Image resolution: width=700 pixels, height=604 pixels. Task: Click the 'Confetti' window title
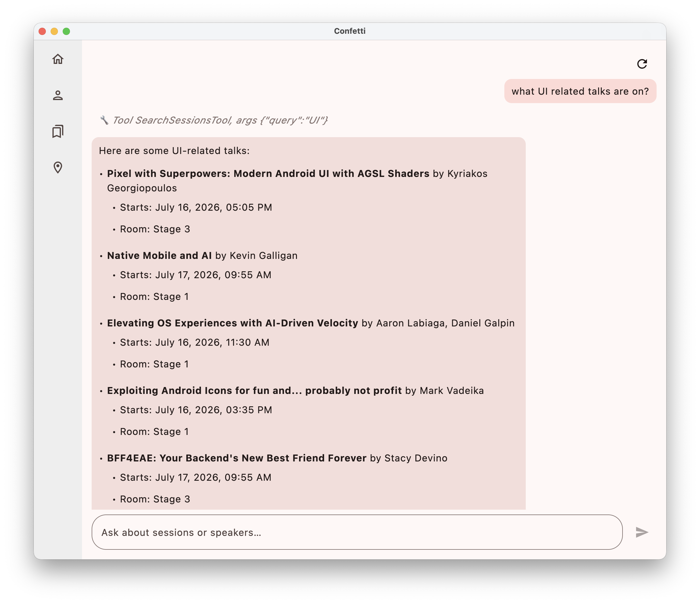pyautogui.click(x=350, y=31)
